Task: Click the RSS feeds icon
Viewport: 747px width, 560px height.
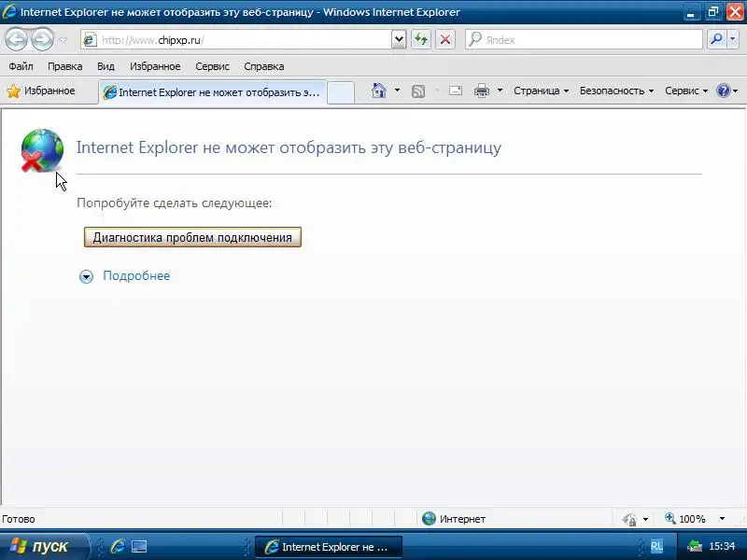Action: [x=417, y=91]
